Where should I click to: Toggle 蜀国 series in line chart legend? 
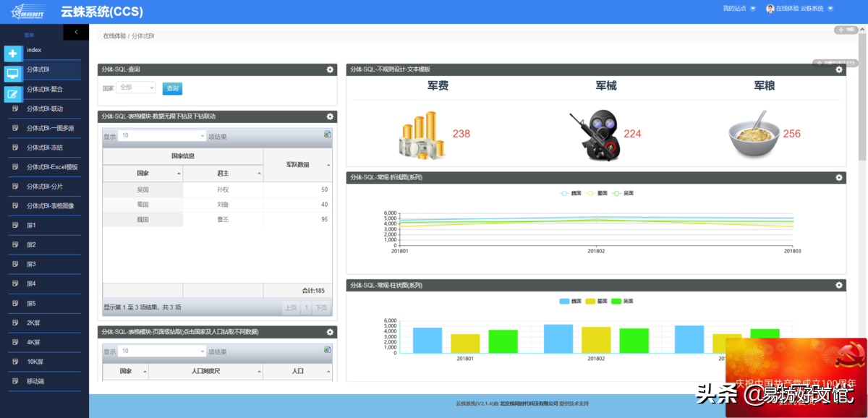point(597,193)
